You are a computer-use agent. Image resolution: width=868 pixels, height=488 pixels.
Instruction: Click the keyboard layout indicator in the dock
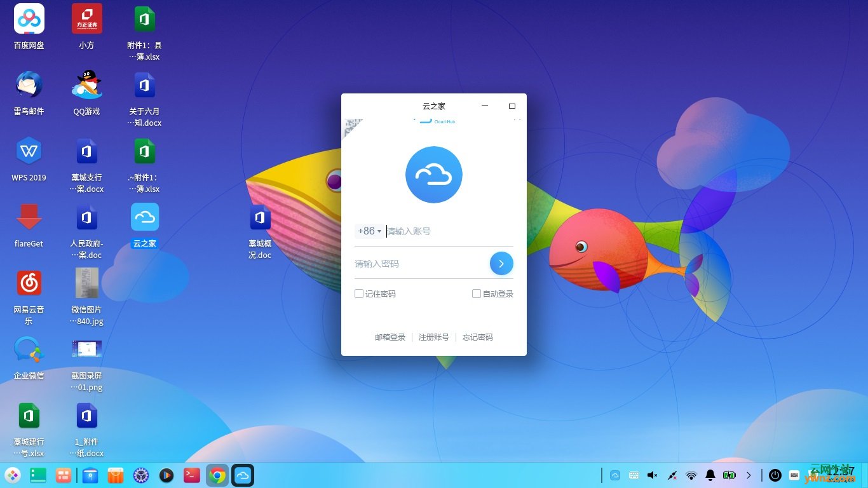[x=794, y=475]
